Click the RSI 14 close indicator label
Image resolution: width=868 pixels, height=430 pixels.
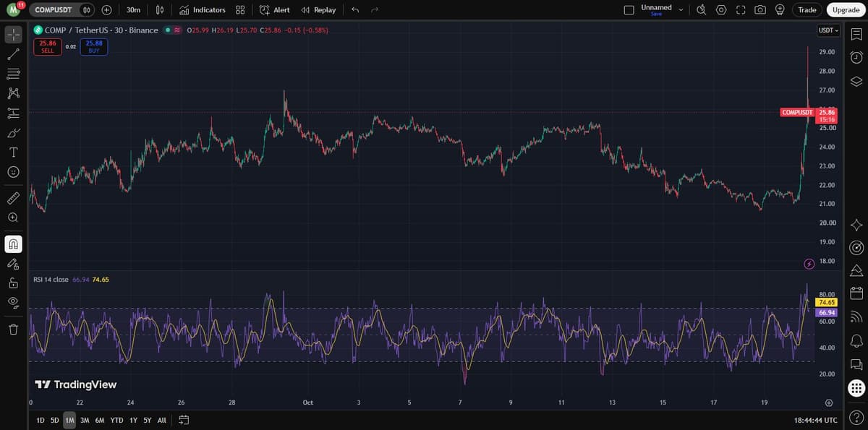coord(51,279)
